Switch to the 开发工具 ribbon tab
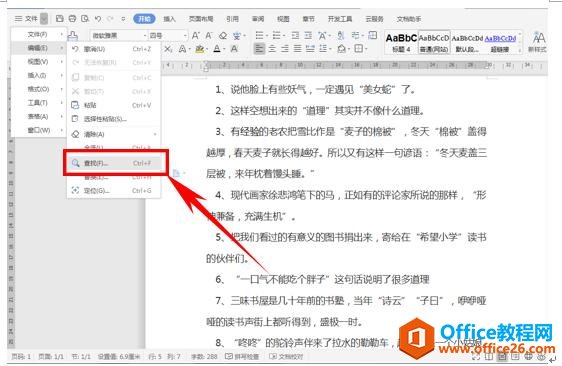The width and height of the screenshot is (562, 366). [x=340, y=19]
